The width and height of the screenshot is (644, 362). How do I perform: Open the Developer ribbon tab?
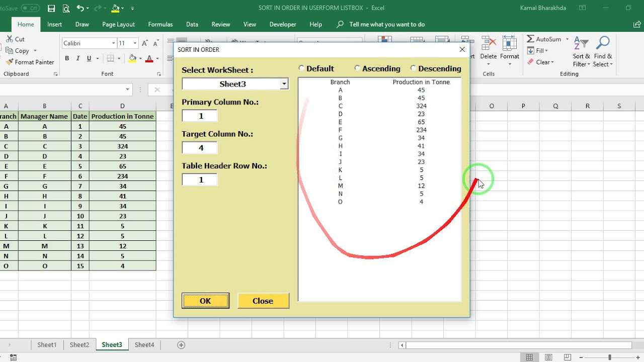click(x=283, y=24)
